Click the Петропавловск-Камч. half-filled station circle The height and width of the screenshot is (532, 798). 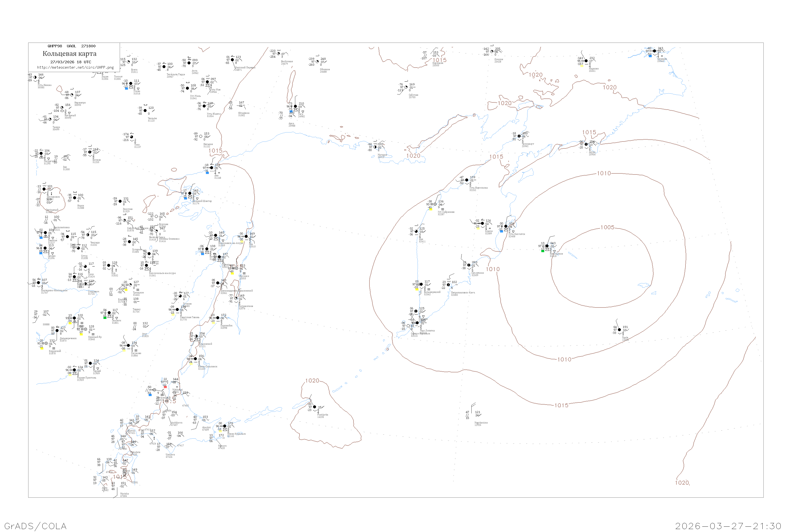click(448, 285)
